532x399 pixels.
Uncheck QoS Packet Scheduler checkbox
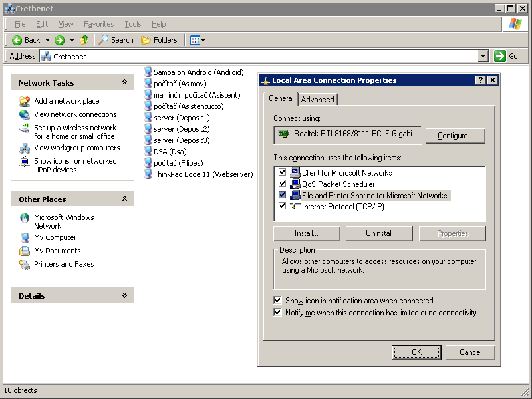click(282, 184)
